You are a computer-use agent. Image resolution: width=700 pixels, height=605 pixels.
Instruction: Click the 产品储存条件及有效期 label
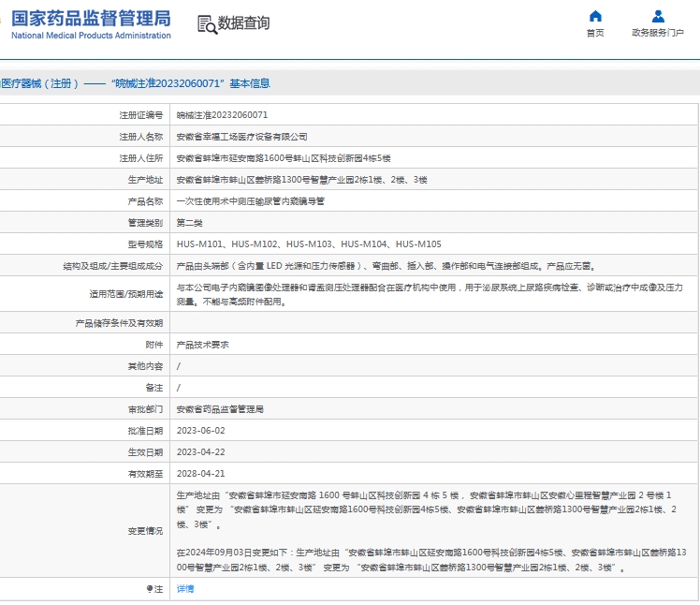point(119,323)
